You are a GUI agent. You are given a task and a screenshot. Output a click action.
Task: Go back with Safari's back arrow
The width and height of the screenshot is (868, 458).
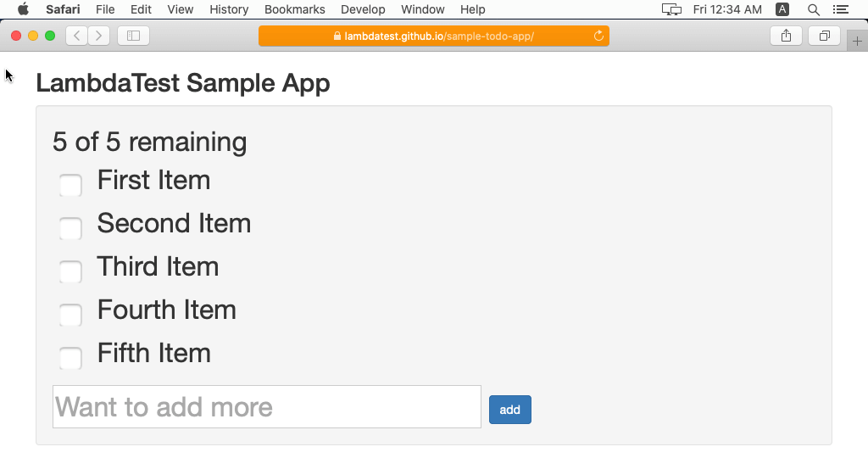point(77,36)
